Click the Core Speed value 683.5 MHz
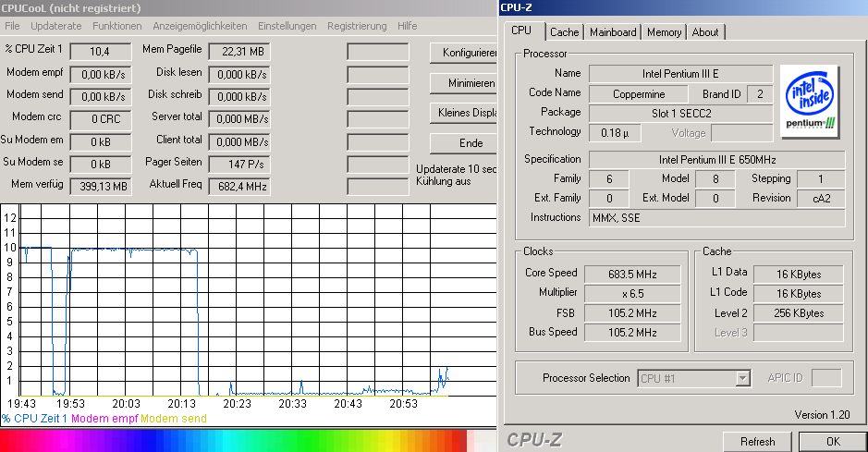868x452 pixels. pos(632,275)
